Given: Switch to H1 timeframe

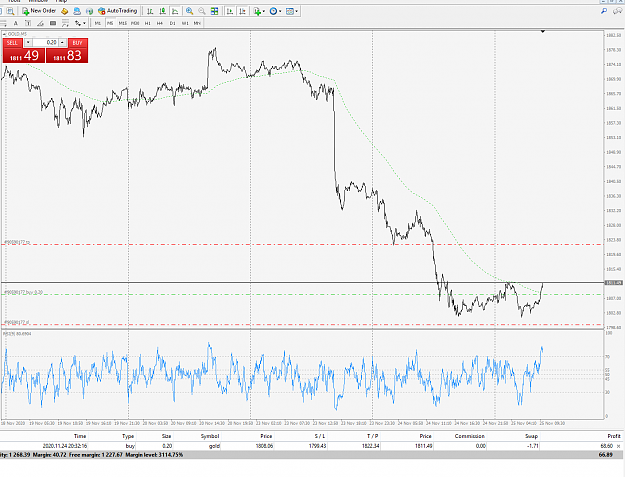Looking at the screenshot, I should 147,23.
